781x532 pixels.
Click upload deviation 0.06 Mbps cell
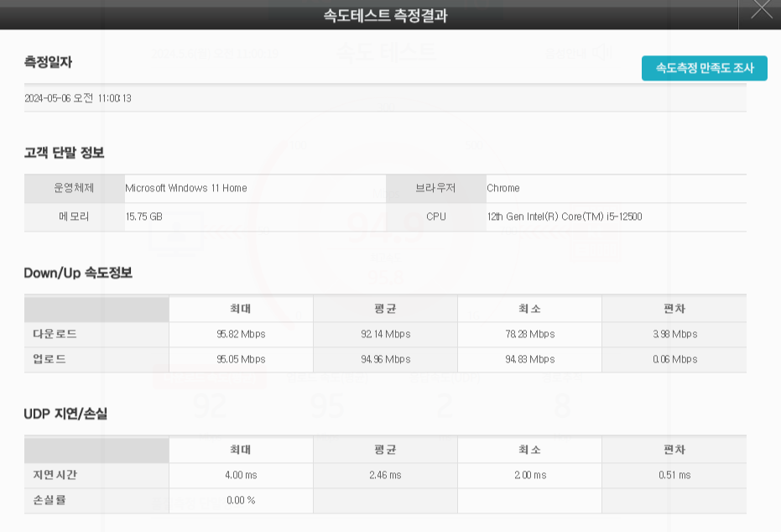pos(674,359)
